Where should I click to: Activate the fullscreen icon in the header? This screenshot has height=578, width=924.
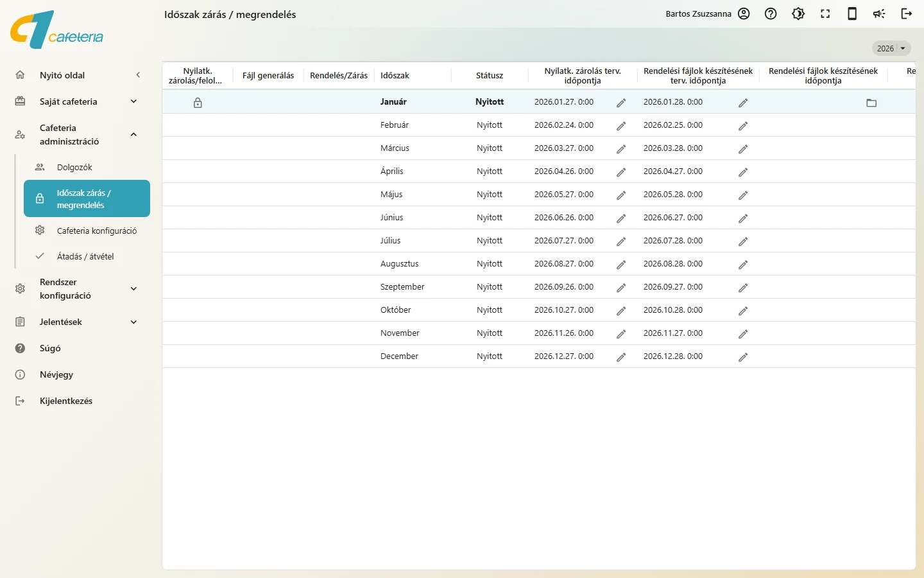825,13
